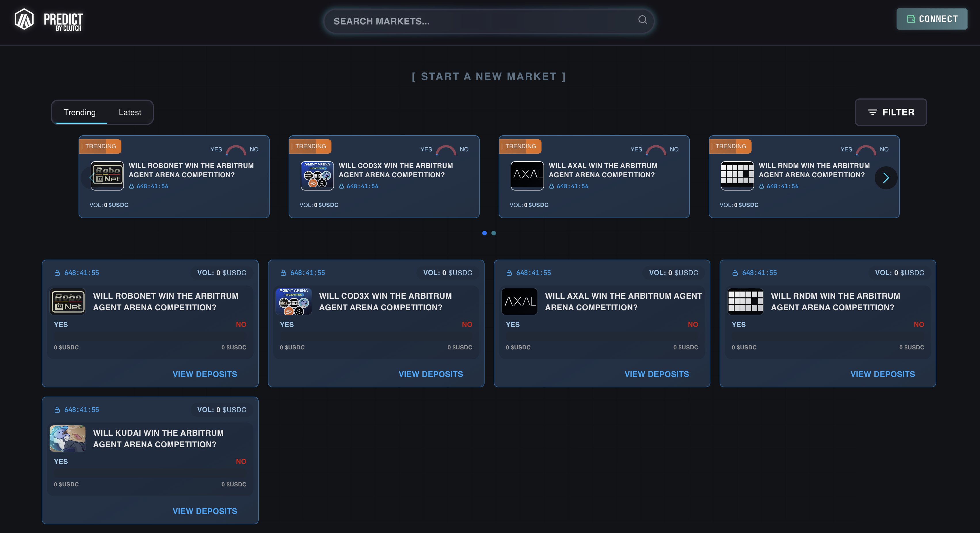View deposits for ROBONET market
980x533 pixels.
pos(205,374)
